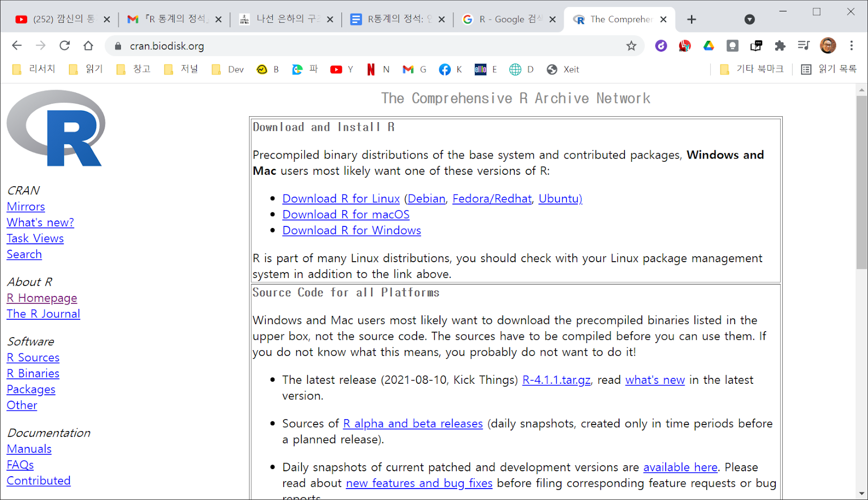Image resolution: width=868 pixels, height=500 pixels.
Task: Open the R Homepage link
Action: click(x=42, y=298)
